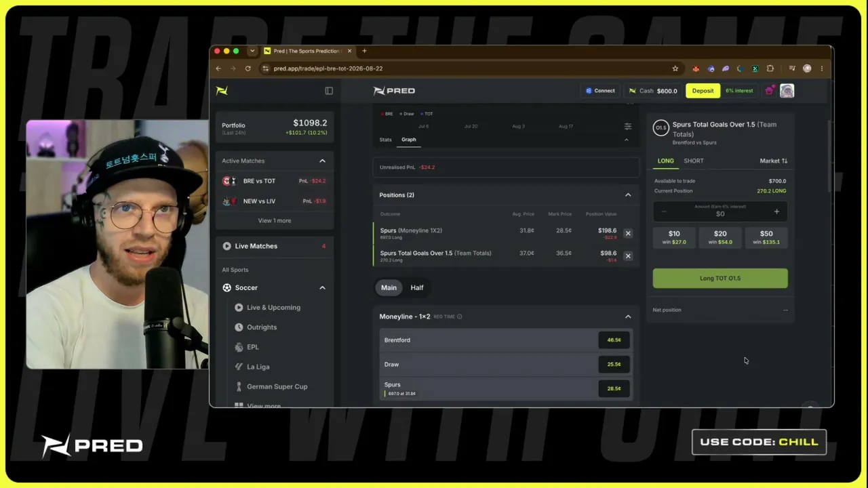868x488 pixels.
Task: Open chart settings sliders icon
Action: (628, 127)
